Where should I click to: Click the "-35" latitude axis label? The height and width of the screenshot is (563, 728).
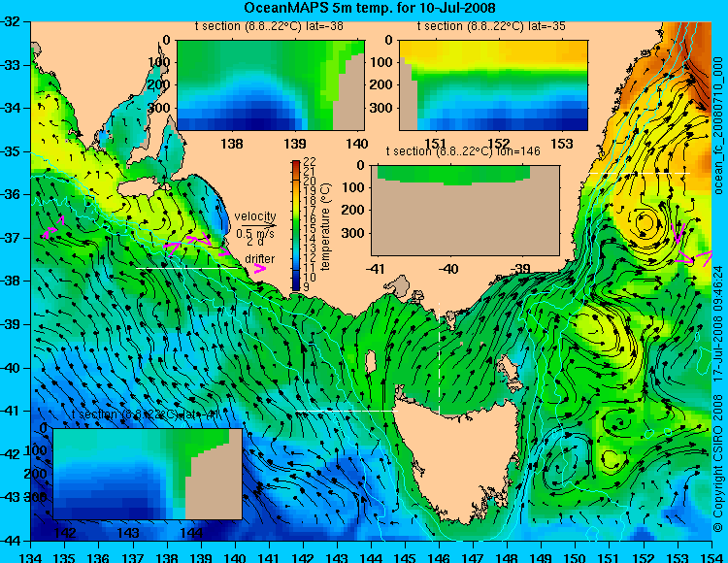pyautogui.click(x=12, y=151)
